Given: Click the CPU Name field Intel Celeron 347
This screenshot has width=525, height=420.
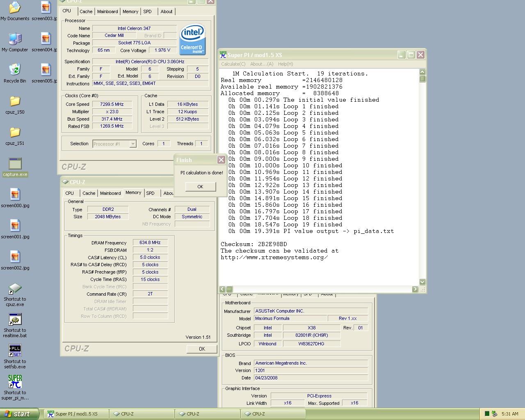Looking at the screenshot, I should click(134, 28).
